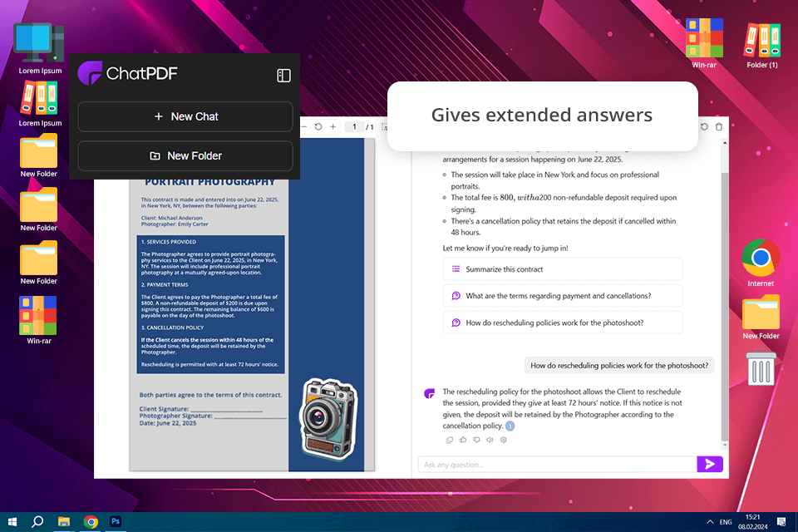Viewport: 798px width, 532px height.
Task: Click the chat scroll-down arrow
Action: click(725, 445)
